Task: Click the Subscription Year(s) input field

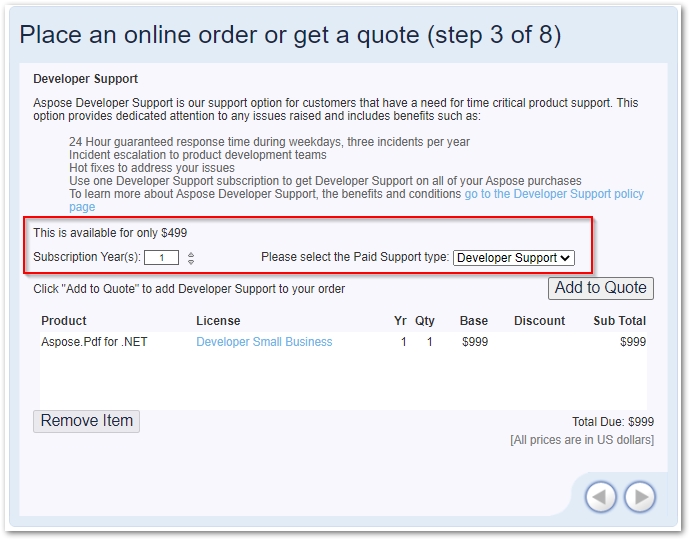Action: coord(161,258)
